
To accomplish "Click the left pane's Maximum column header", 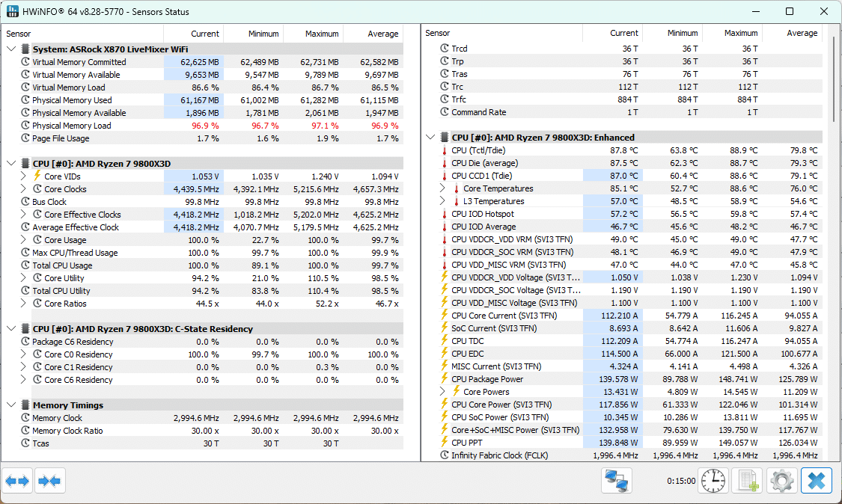I will pos(313,34).
